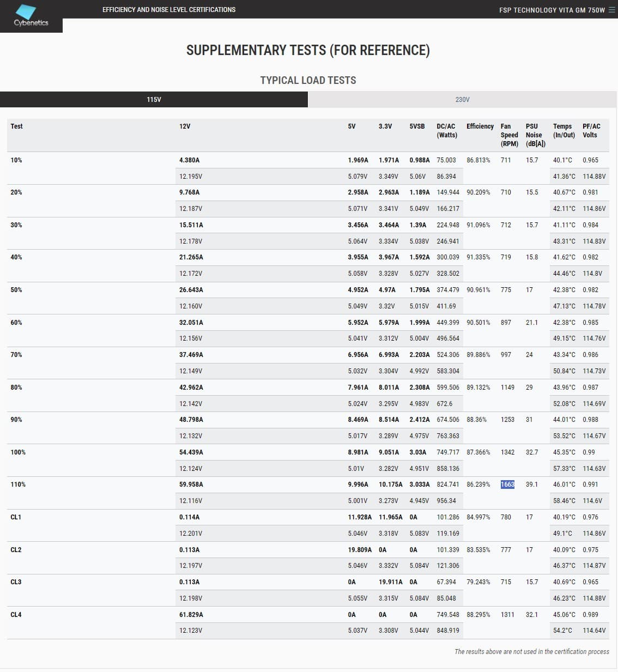
Task: Open the hamburger menu icon top right
Action: coord(611,10)
